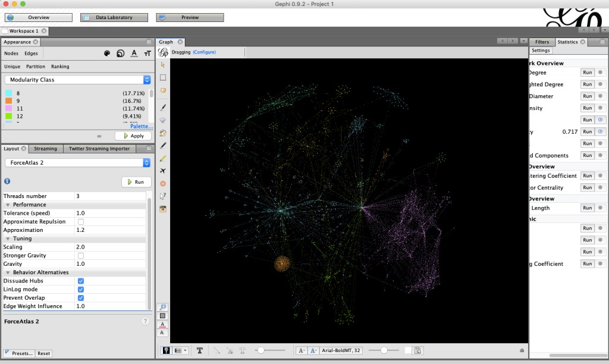609x364 pixels.
Task: Select the paint bucket Brush tool
Action: tap(163, 133)
